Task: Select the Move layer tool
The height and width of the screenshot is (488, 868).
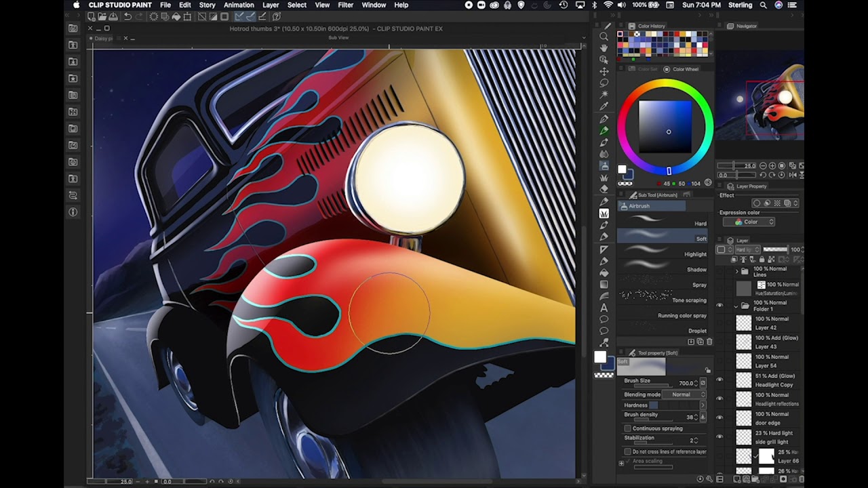Action: [604, 71]
